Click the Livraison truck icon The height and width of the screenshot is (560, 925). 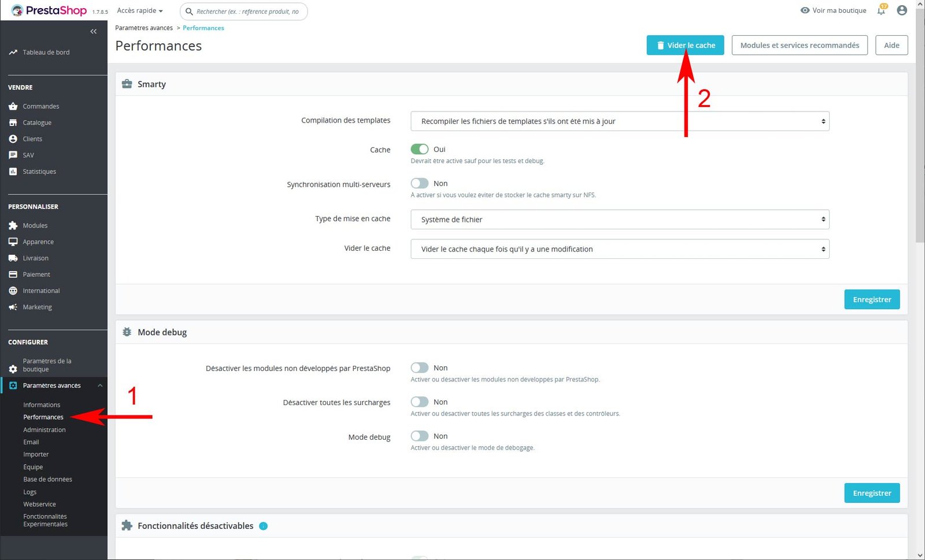click(x=13, y=258)
